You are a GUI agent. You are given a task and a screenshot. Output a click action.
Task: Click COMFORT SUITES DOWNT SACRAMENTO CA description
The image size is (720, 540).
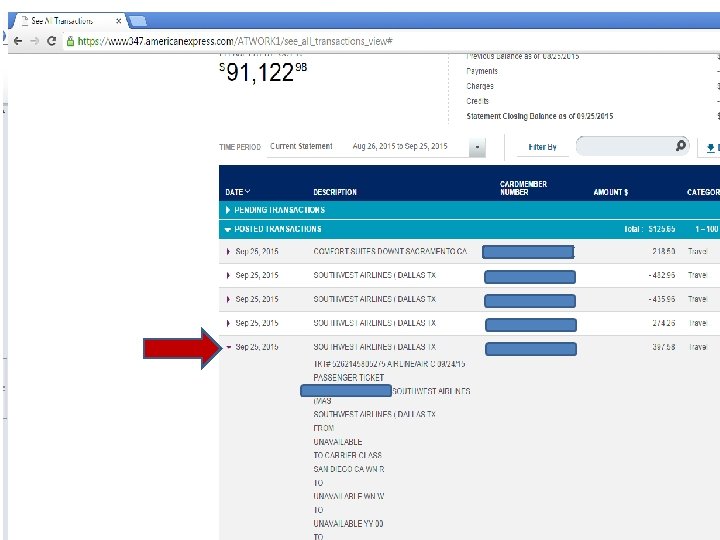coord(390,251)
